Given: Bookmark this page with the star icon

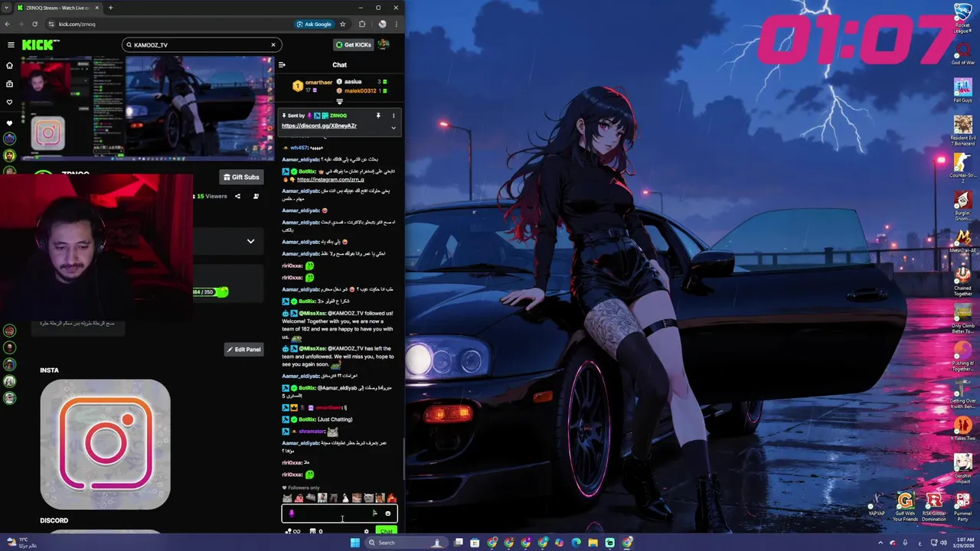Looking at the screenshot, I should coord(342,24).
